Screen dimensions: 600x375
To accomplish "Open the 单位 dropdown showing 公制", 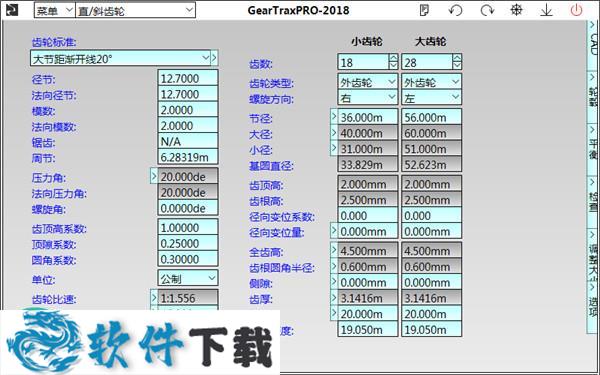I will (188, 278).
